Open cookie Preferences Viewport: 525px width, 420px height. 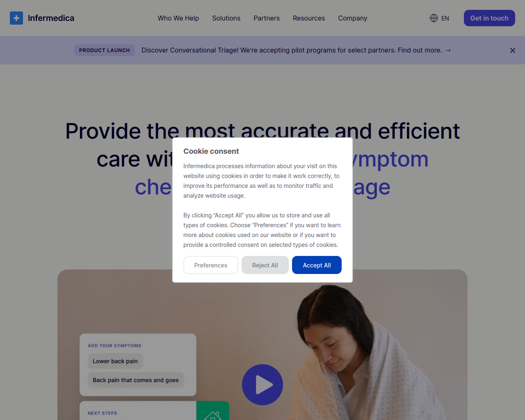point(211,265)
